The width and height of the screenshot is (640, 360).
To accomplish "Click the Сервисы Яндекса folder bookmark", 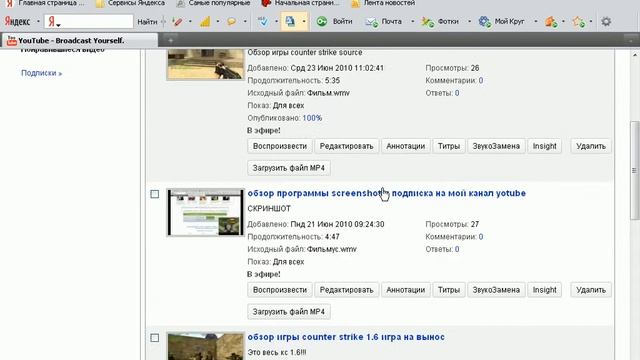I will (x=130, y=3).
